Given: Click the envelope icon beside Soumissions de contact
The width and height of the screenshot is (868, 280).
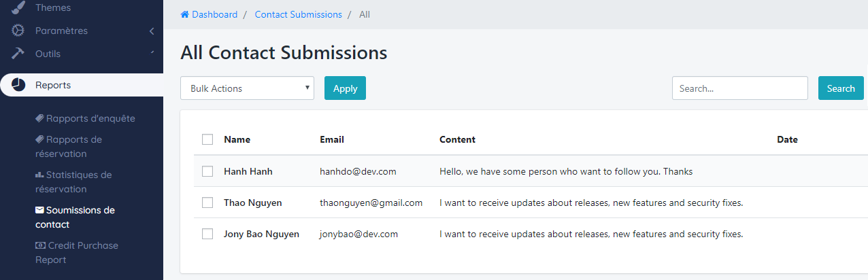Looking at the screenshot, I should click(x=39, y=210).
